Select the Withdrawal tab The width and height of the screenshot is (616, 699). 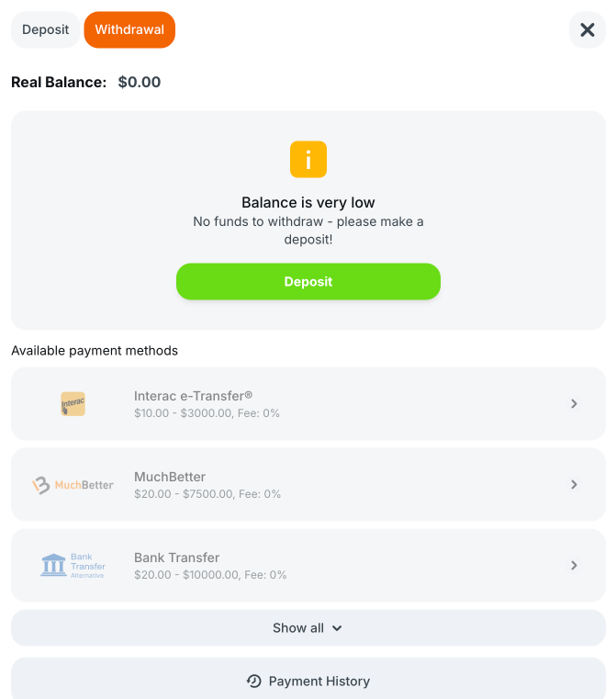click(129, 29)
